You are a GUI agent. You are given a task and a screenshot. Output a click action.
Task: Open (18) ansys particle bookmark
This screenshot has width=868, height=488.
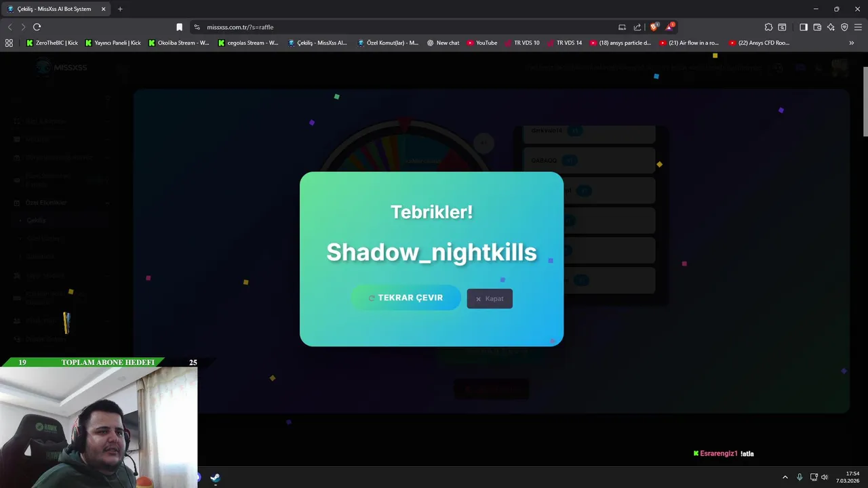point(620,43)
